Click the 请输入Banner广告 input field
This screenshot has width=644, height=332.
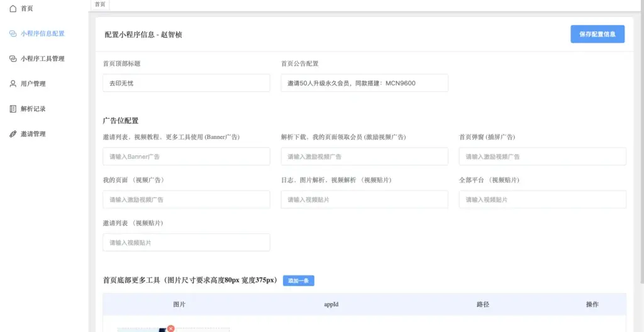pos(186,157)
